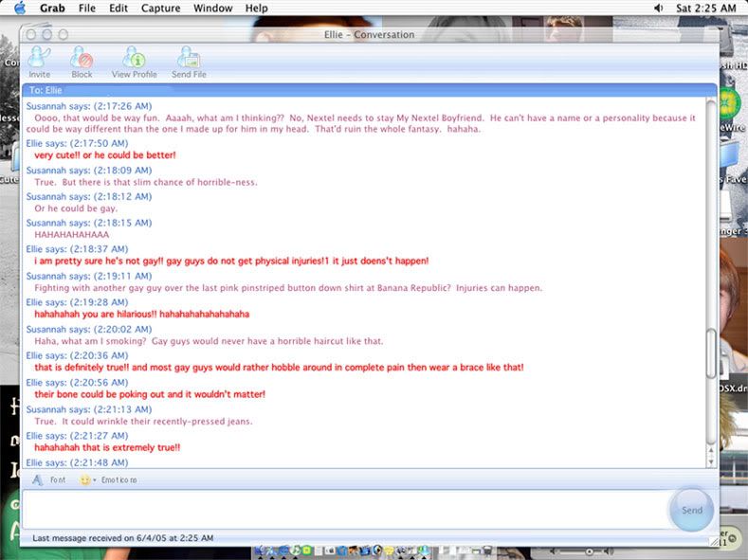Click the volume speaker icon in menu bar
Screen dimensions: 748x560
point(658,8)
